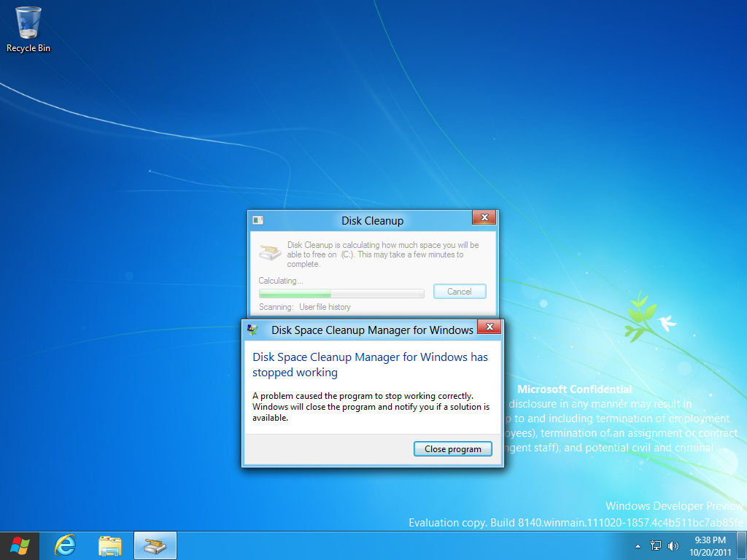Click the Windows Start button
747x560 pixels.
click(x=20, y=545)
